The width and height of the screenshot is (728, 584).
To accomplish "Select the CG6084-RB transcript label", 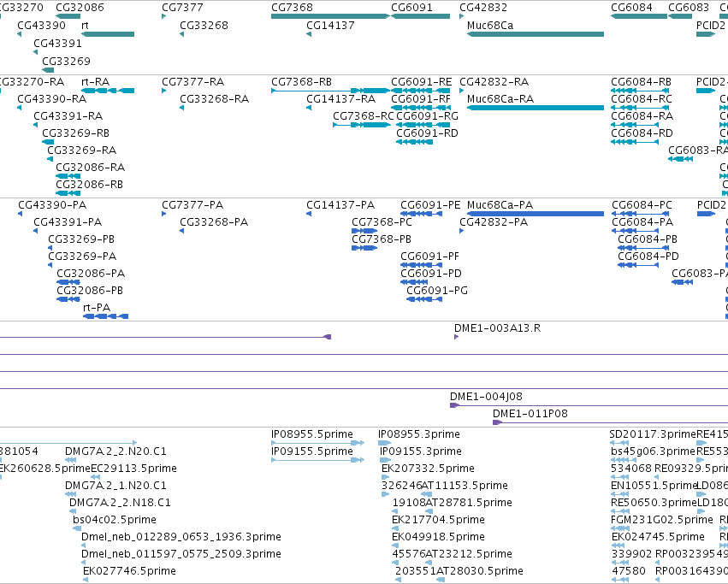I will point(642,82).
